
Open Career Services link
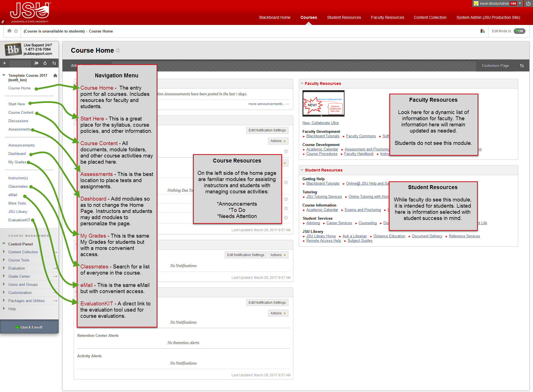[x=339, y=223]
